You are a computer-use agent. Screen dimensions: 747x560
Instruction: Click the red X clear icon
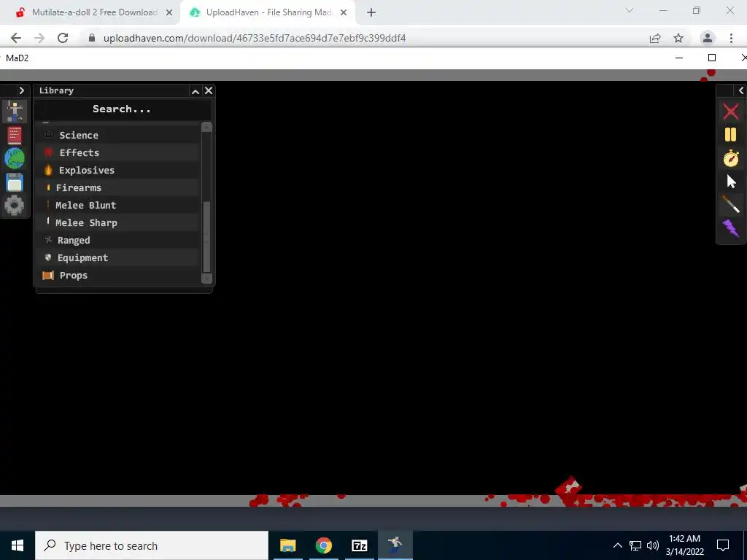click(x=730, y=112)
